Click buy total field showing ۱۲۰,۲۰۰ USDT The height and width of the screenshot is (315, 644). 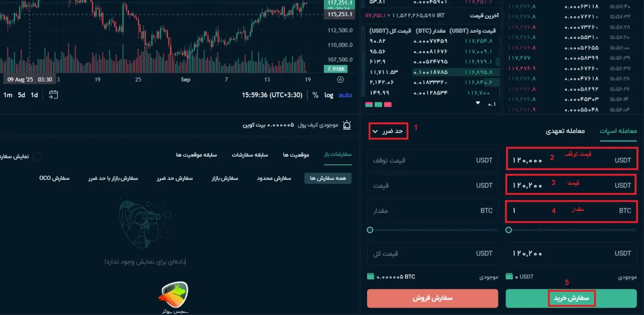coord(572,253)
